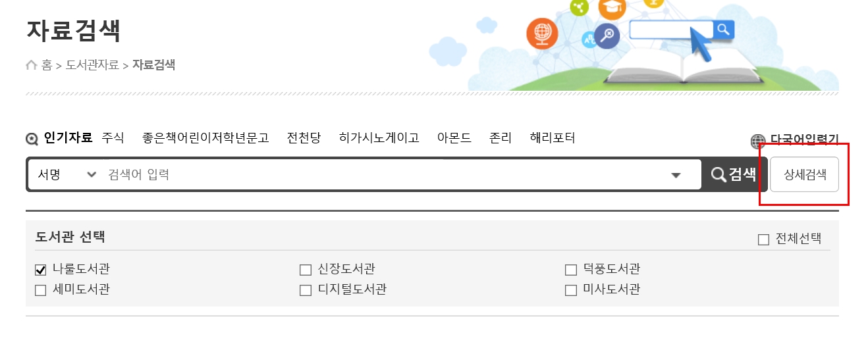868x344 pixels.
Task: Toggle the 나룰도서관 checkbox
Action: coord(41,270)
